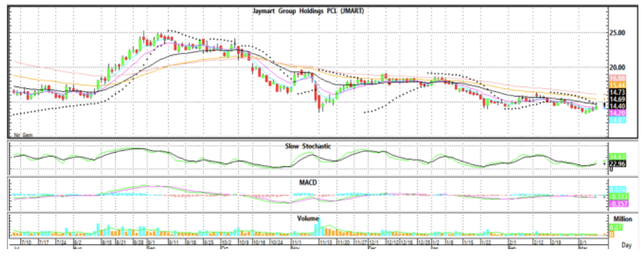The width and height of the screenshot is (644, 261).
Task: Click the Slow Stochastic panel title
Action: [x=308, y=146]
